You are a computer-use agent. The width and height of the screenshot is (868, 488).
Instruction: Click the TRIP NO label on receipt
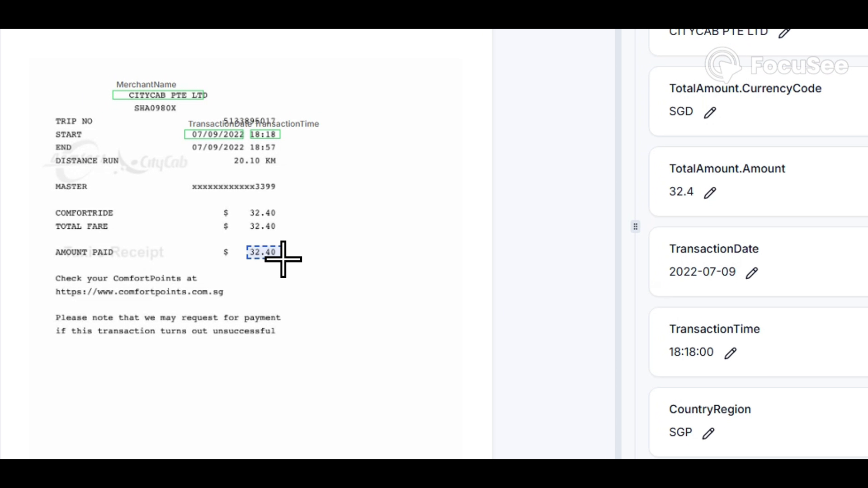pos(74,121)
